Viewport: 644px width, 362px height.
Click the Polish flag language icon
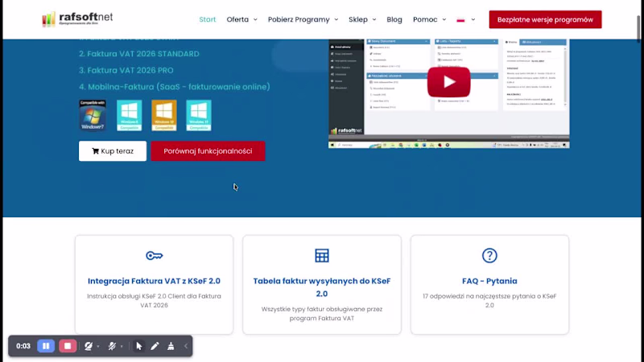[x=460, y=19]
